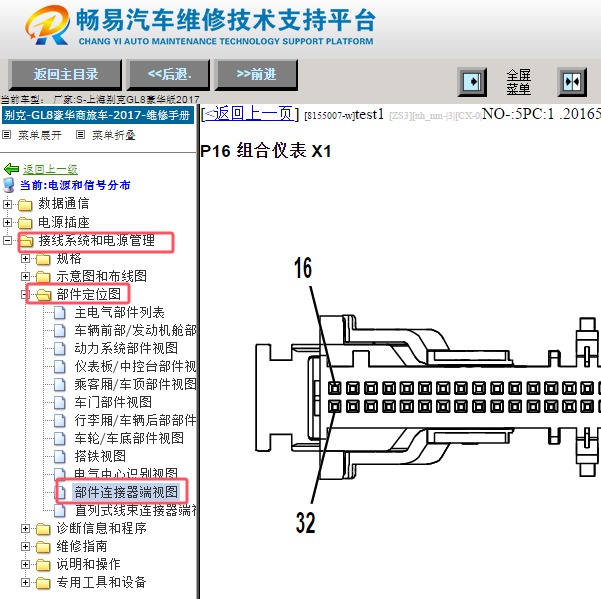Open the 车轮/车底部件视图 document
The width and height of the screenshot is (601, 599).
129,438
